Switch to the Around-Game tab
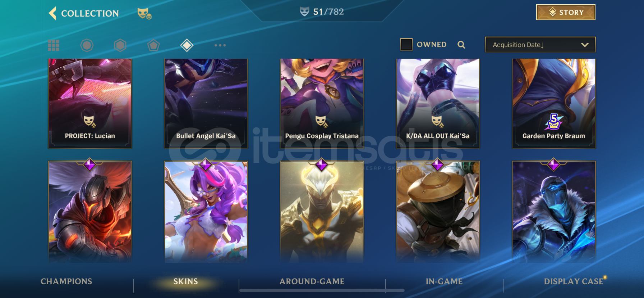 (312, 281)
